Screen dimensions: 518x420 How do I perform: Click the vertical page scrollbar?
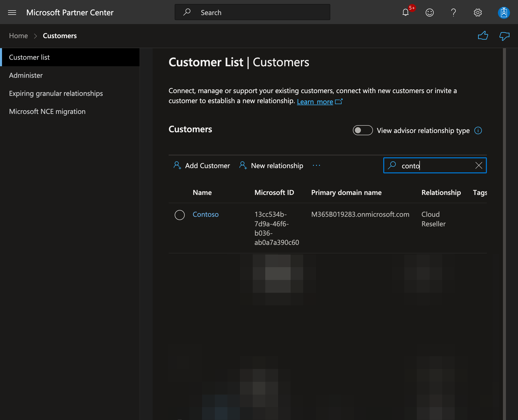pos(504,234)
